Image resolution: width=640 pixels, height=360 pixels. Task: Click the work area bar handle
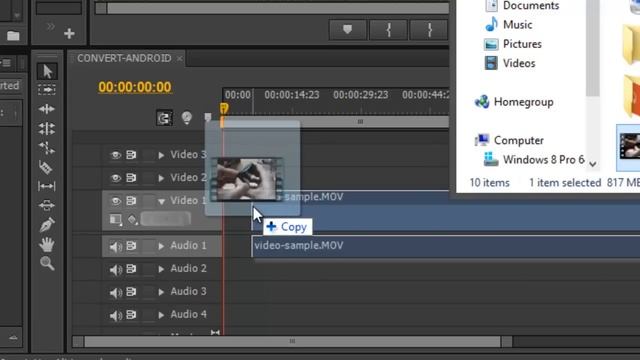click(360, 122)
